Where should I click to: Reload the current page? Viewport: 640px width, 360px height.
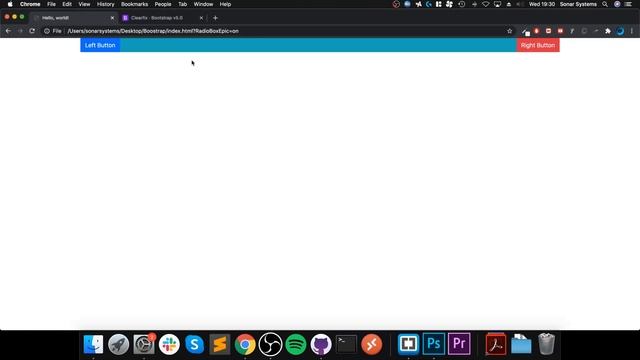32,31
